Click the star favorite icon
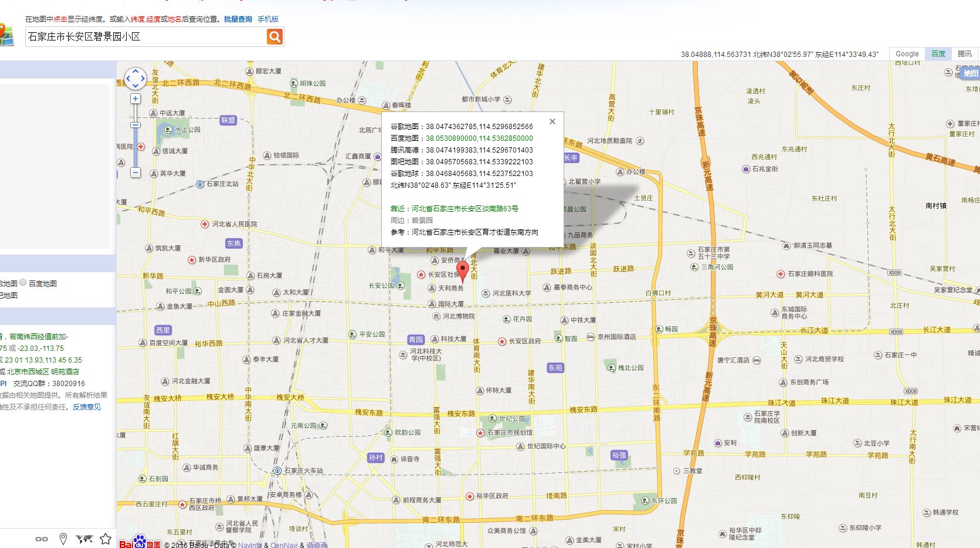980x548 pixels. [x=106, y=539]
